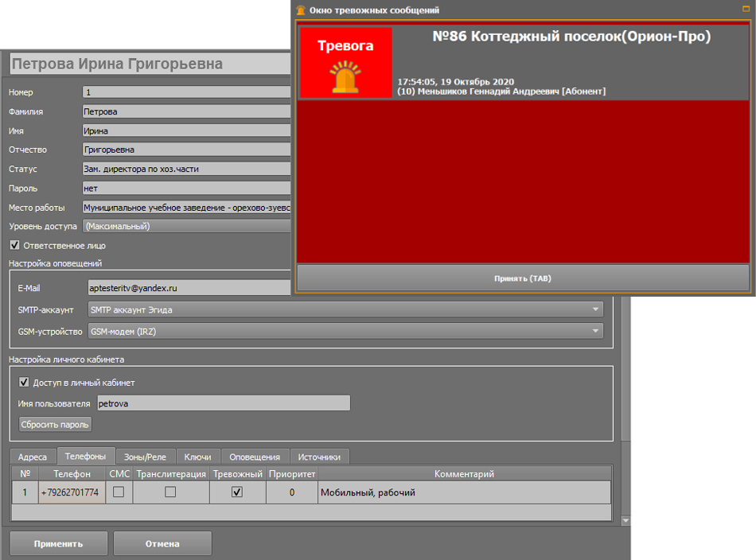Accept the alarm with Принять (TAB)
Image resolution: width=756 pixels, height=560 pixels.
point(523,278)
